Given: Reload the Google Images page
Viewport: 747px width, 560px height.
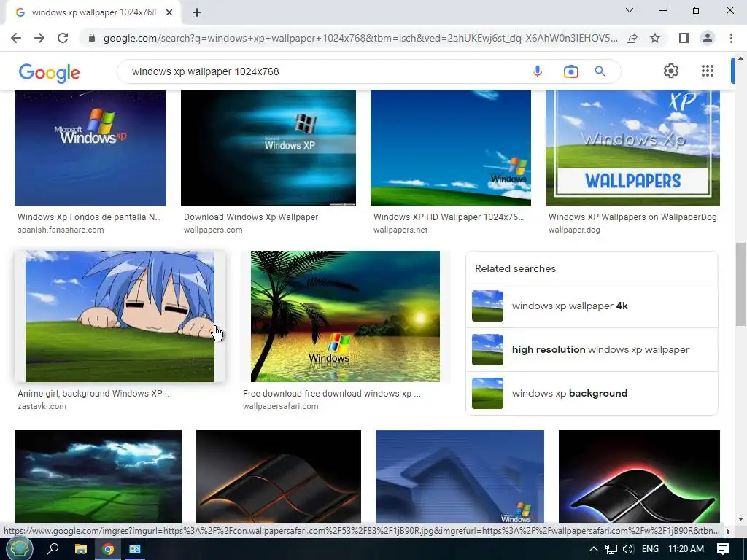Looking at the screenshot, I should [x=63, y=38].
